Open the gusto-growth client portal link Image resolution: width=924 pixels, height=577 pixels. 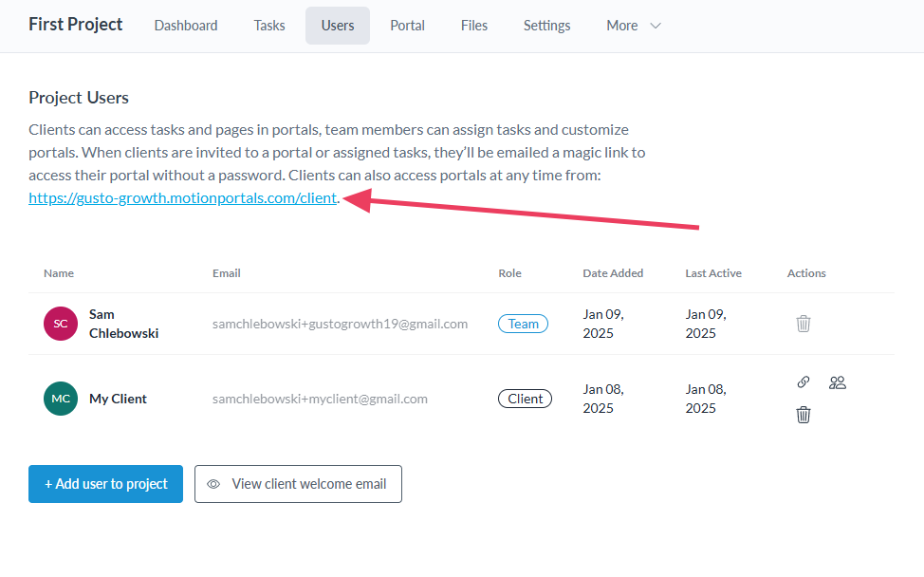tap(182, 198)
